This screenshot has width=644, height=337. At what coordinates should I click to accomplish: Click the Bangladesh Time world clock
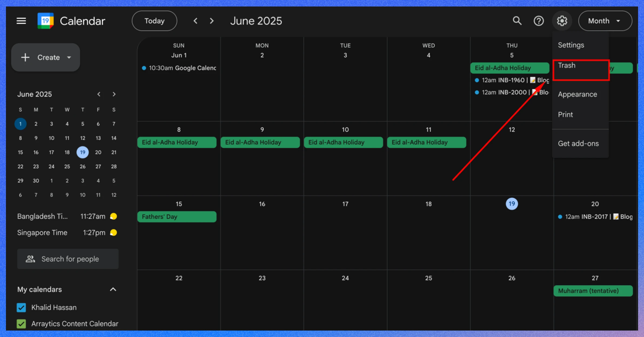point(67,216)
